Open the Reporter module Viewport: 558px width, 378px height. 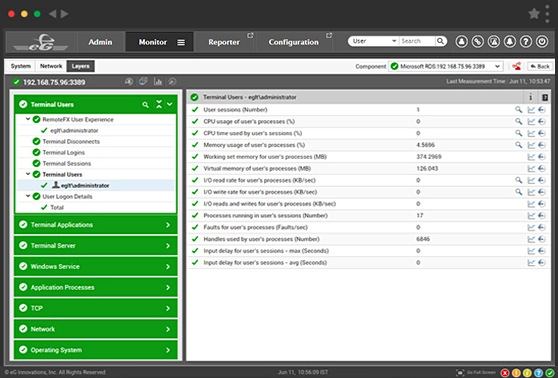pyautogui.click(x=224, y=42)
